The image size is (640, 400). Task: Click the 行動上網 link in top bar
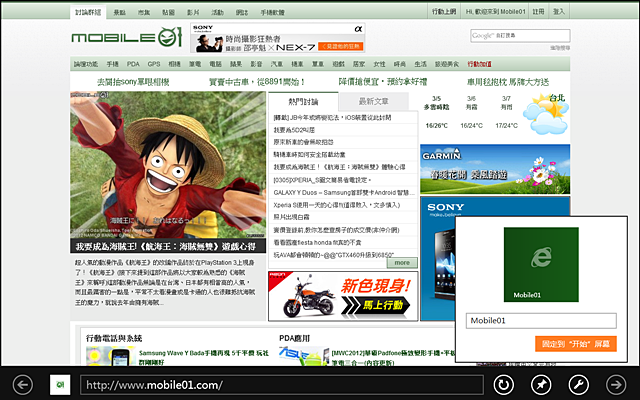tap(444, 11)
